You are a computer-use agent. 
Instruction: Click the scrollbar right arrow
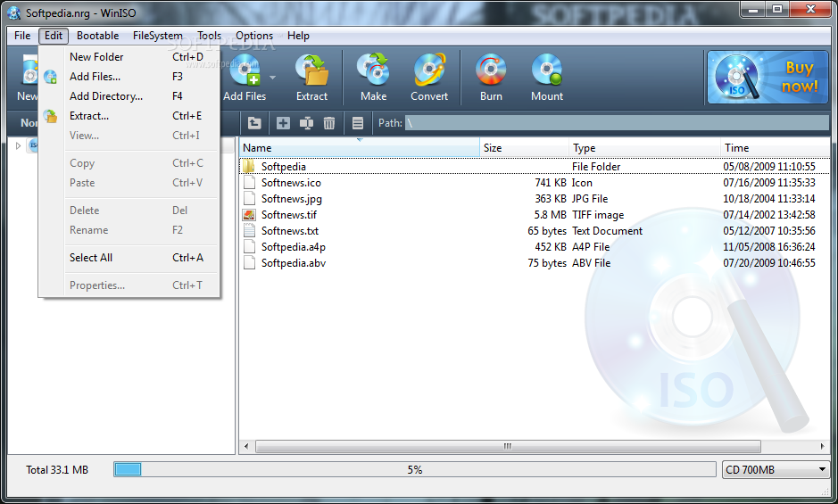pos(823,446)
